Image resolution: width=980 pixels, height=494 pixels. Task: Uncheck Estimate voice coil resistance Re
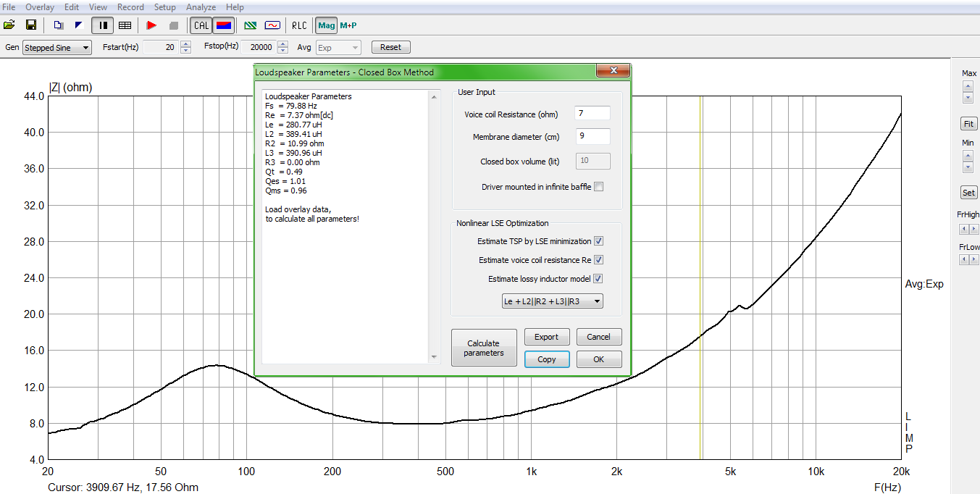598,260
